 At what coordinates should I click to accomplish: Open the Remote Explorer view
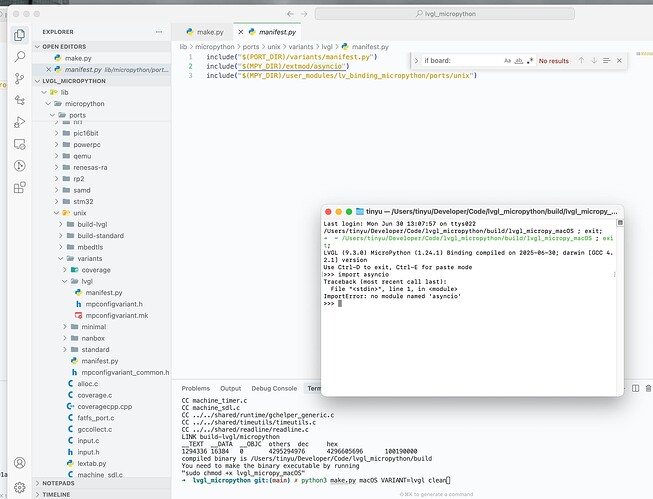[20, 144]
